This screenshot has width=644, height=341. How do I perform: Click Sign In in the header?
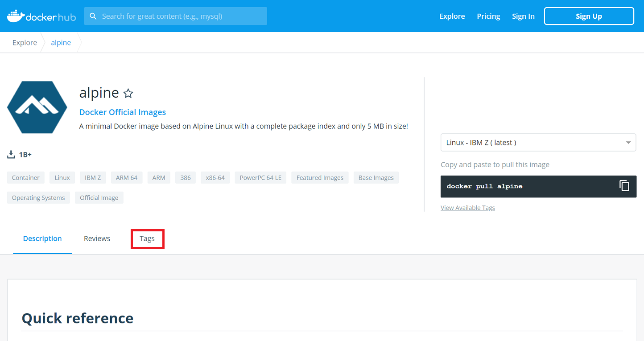(x=523, y=16)
